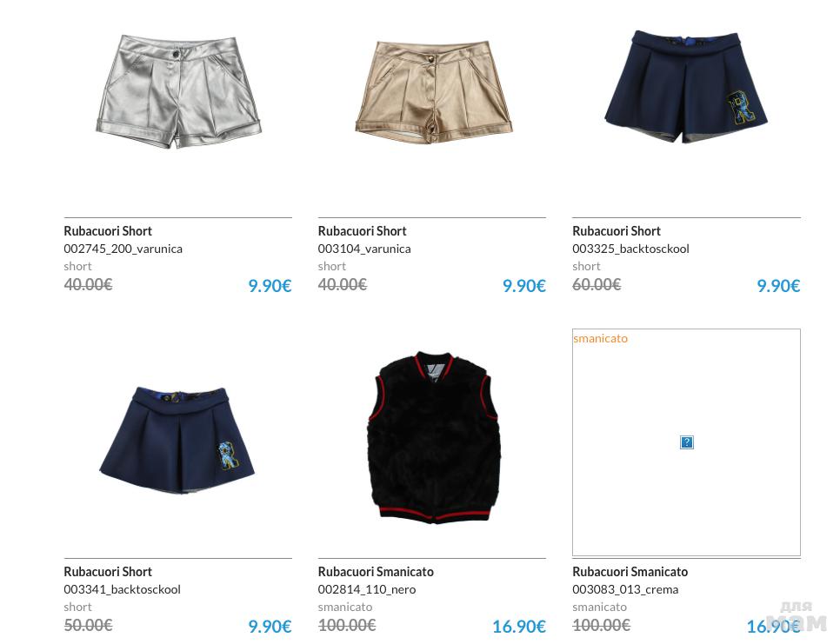View navy shorts with R patch photo
The image size is (840, 644).
coord(686,86)
